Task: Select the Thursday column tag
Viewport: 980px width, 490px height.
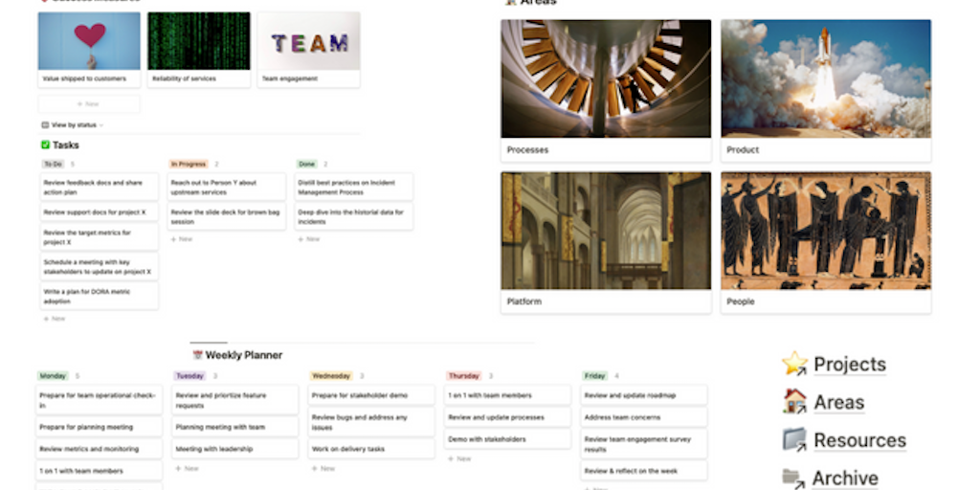Action: point(464,376)
